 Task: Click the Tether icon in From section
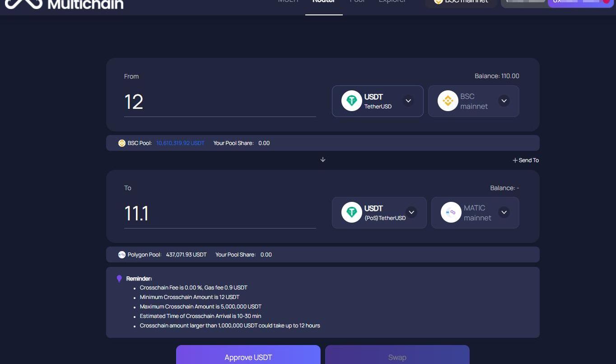tap(351, 101)
